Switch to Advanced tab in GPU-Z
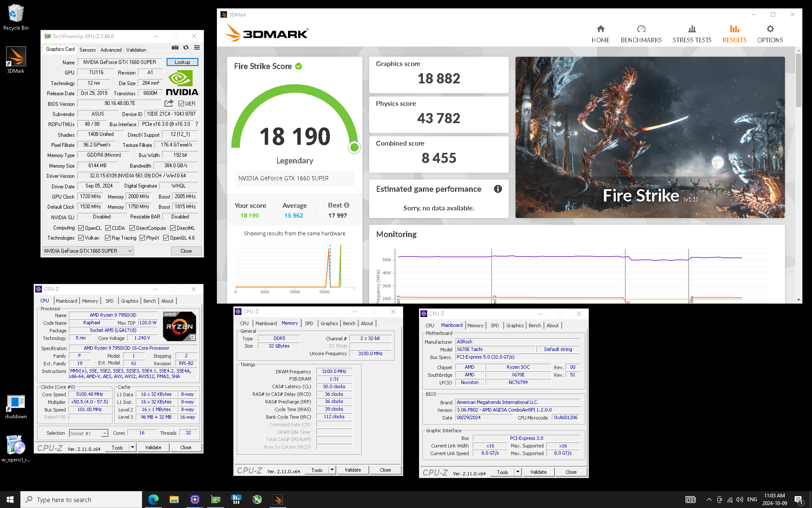 [x=111, y=50]
